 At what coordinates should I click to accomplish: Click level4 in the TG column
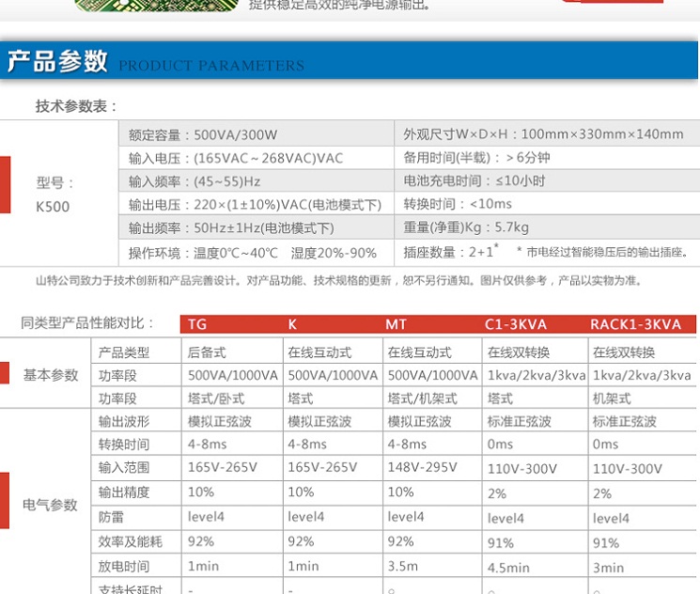tap(206, 517)
